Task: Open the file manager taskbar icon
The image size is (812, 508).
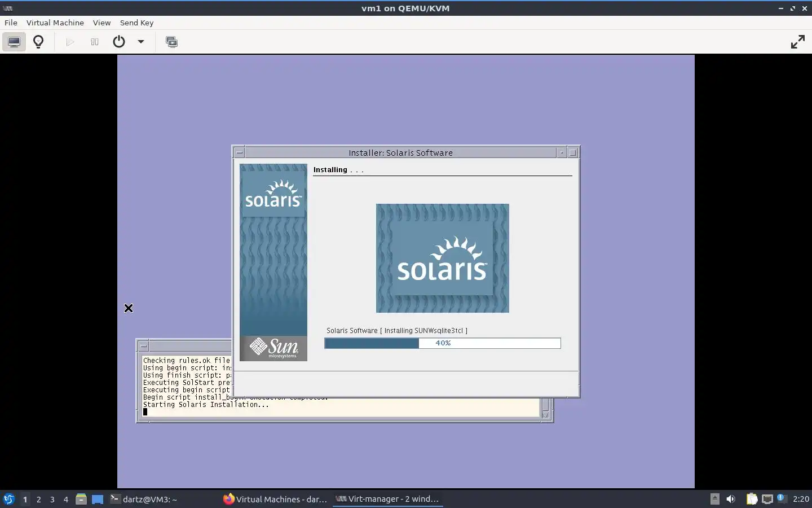Action: 81,499
